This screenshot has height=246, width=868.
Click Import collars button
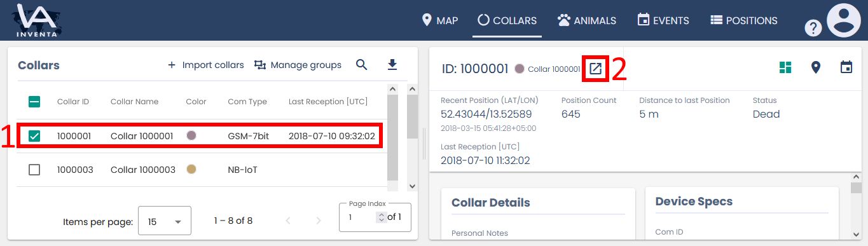[x=205, y=65]
